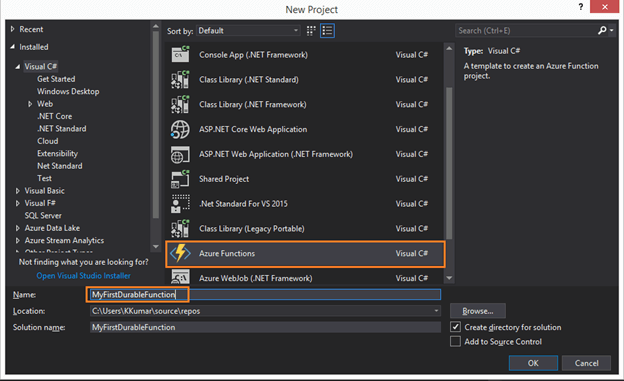Click the search magnifier icon
Viewport: 624px width, 381px height.
click(602, 30)
